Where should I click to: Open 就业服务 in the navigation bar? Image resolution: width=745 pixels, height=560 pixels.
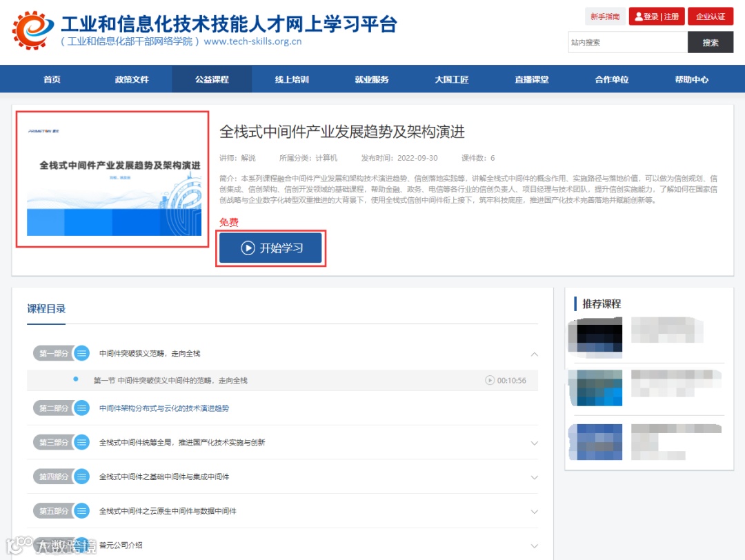coord(372,79)
